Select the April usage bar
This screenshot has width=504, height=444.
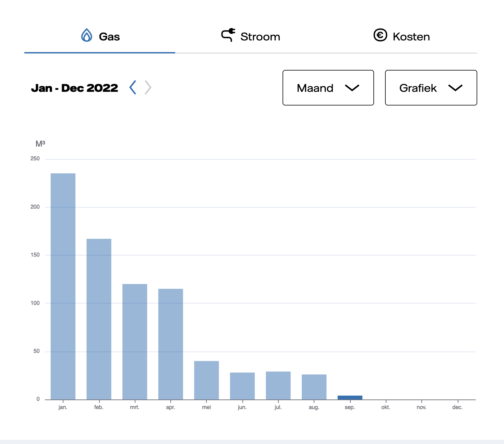click(170, 344)
